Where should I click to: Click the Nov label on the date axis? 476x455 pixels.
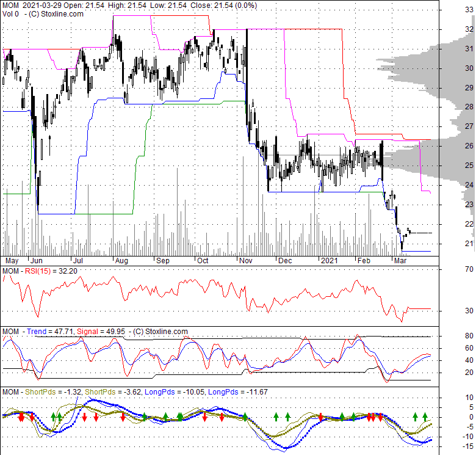click(245, 261)
